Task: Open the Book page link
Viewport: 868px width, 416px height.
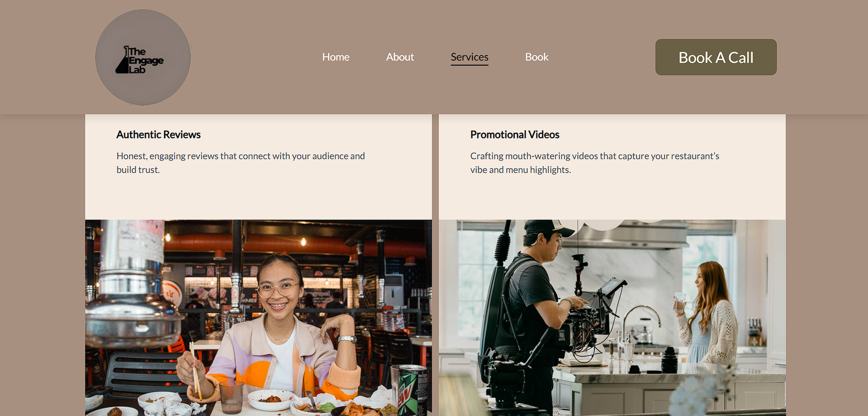Action: point(537,57)
